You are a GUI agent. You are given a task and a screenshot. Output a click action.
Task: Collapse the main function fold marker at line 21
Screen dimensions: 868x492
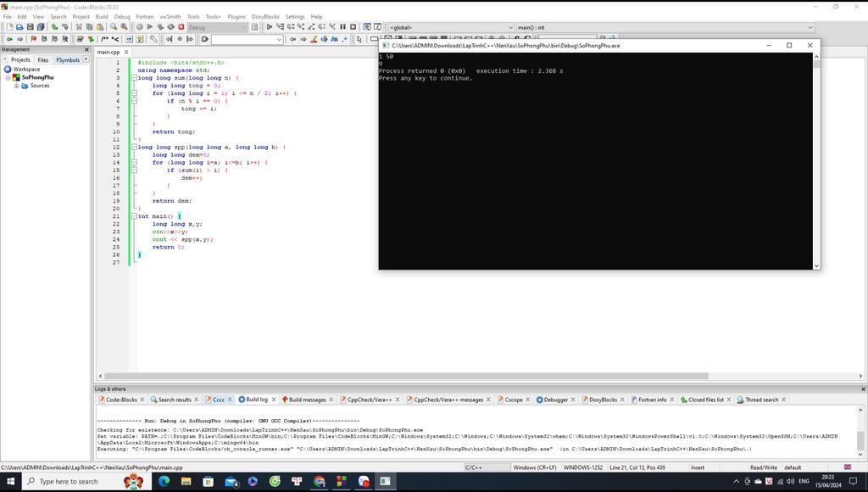pyautogui.click(x=134, y=216)
